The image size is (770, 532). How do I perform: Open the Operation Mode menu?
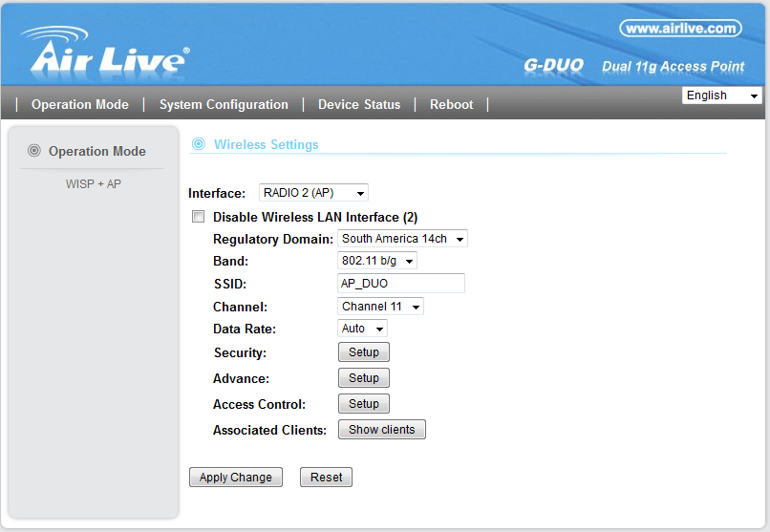click(x=79, y=105)
